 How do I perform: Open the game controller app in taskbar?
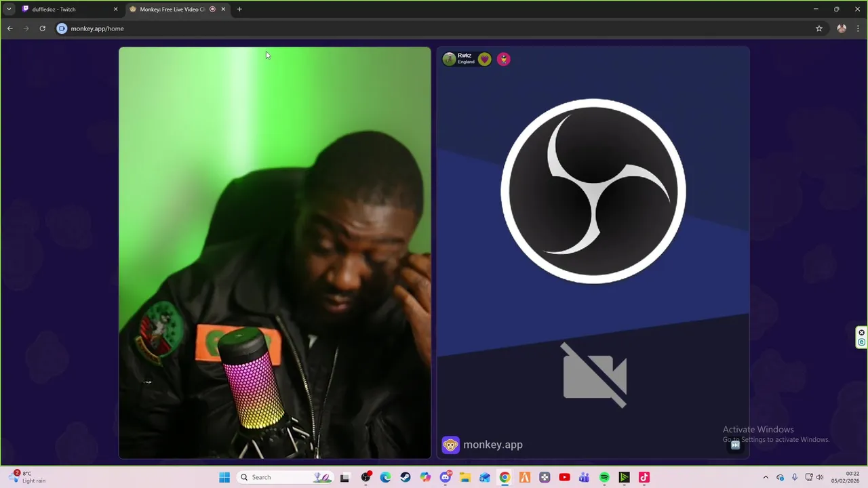[545, 477]
